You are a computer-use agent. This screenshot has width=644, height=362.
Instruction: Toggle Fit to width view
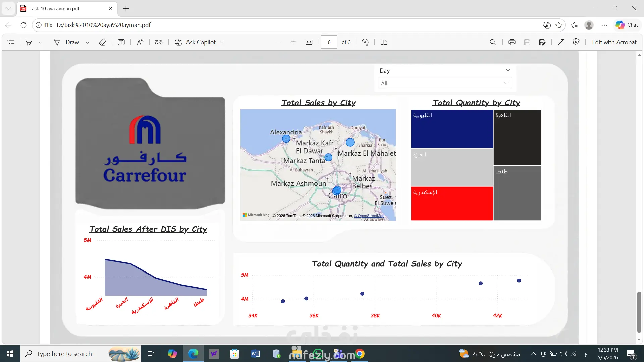pyautogui.click(x=309, y=42)
